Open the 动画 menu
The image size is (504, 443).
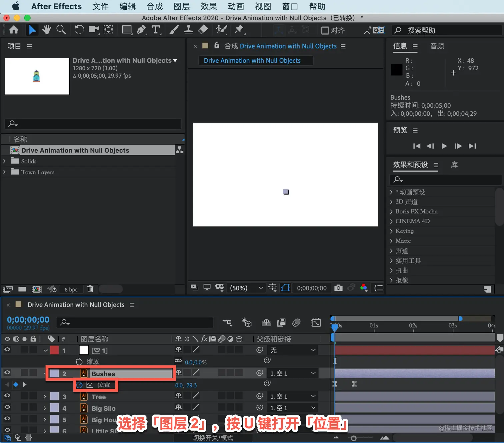[x=236, y=6]
